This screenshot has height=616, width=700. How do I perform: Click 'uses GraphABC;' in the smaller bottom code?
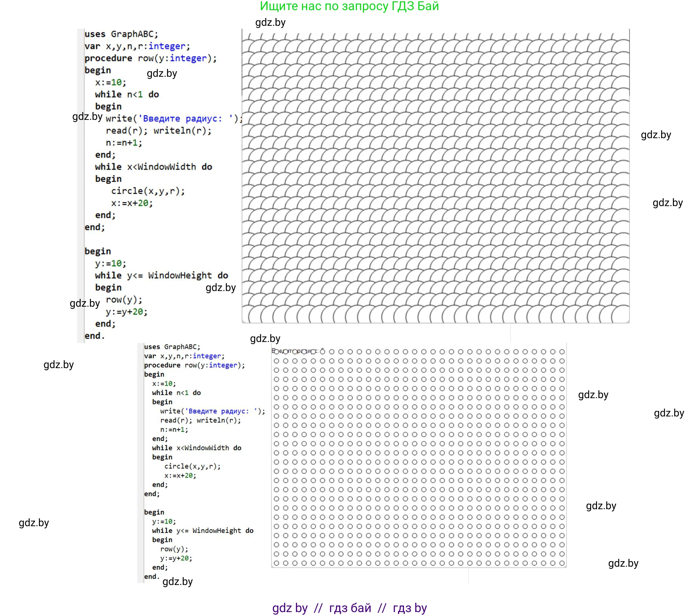pyautogui.click(x=172, y=347)
